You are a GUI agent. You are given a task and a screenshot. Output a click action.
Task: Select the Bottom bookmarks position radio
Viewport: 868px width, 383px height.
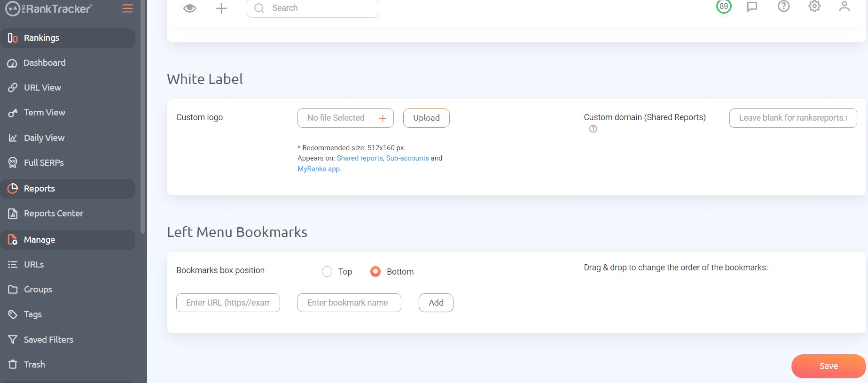[x=375, y=271]
